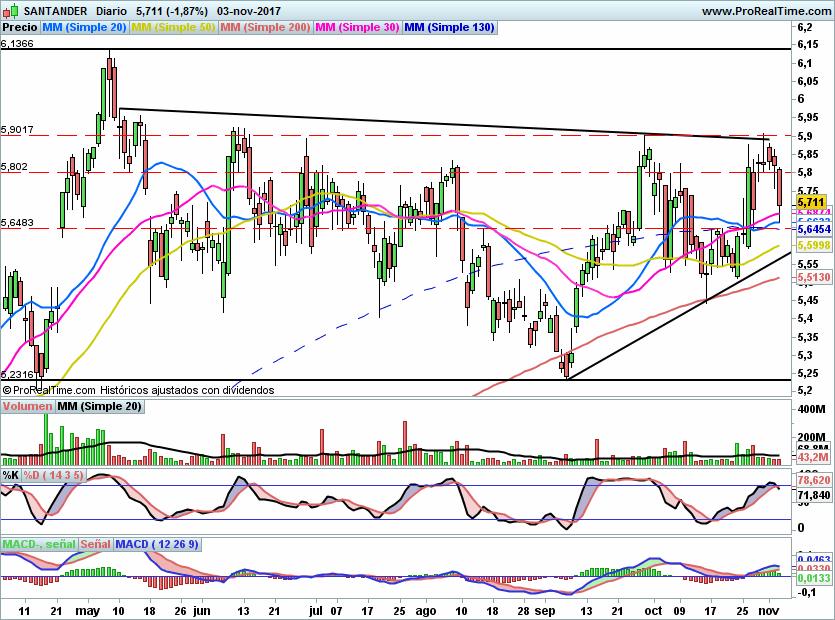Click the -0,1 MACD axis label
The width and height of the screenshot is (835, 620).
(806, 592)
